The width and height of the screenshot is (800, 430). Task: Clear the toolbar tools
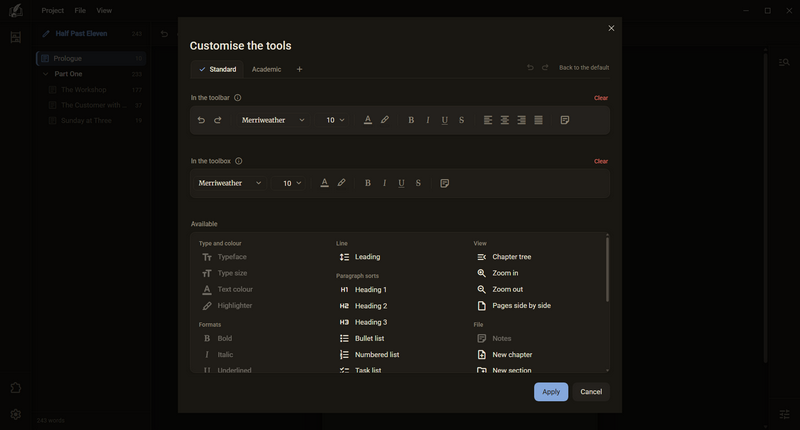click(x=601, y=98)
